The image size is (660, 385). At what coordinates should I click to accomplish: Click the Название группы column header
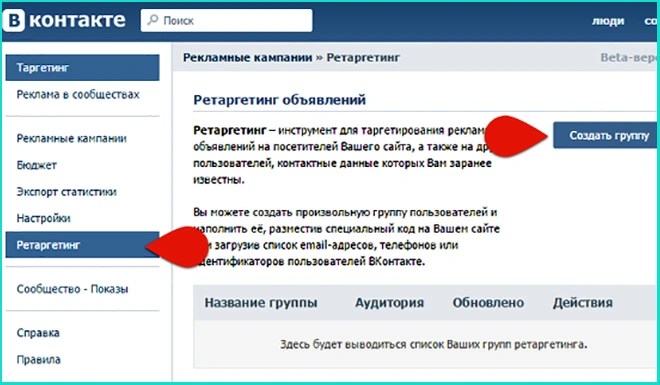(x=261, y=303)
